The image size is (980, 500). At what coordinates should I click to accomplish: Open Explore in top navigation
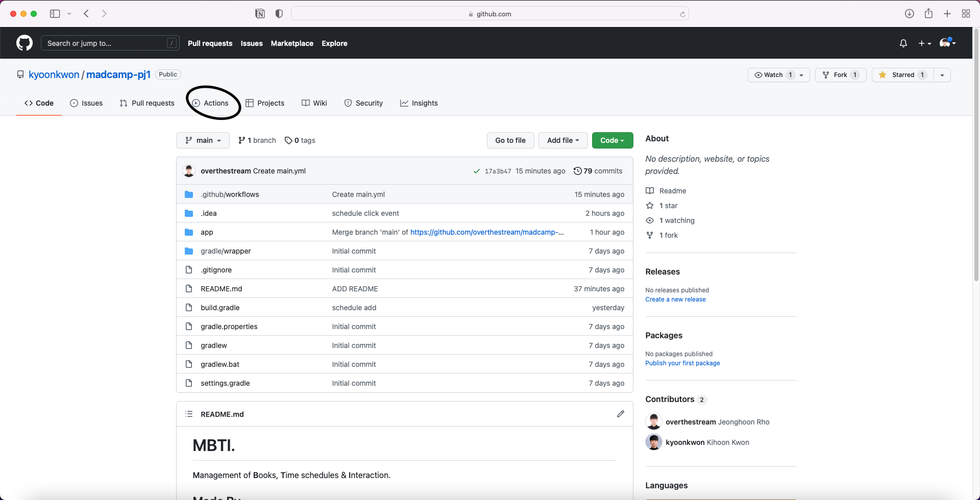[334, 43]
